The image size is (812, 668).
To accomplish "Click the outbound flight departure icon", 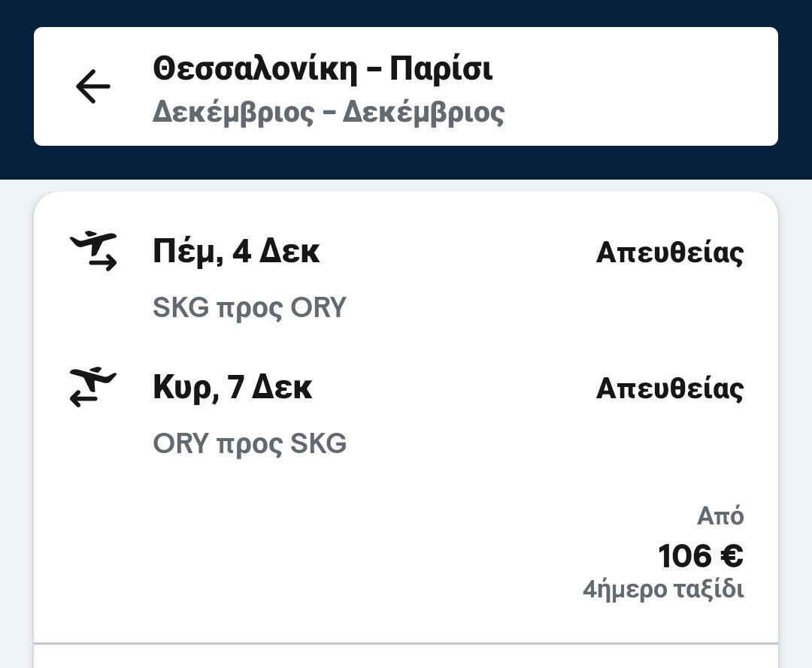I will pyautogui.click(x=93, y=251).
